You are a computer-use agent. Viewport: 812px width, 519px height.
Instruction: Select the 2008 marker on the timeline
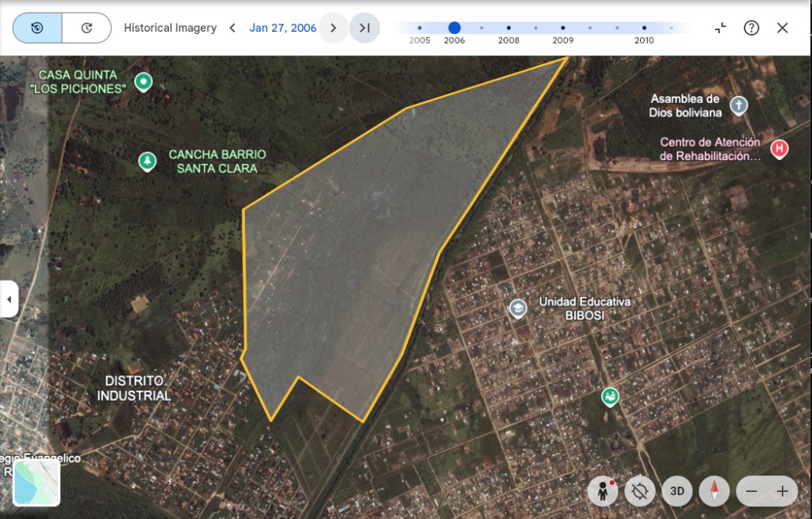click(508, 28)
